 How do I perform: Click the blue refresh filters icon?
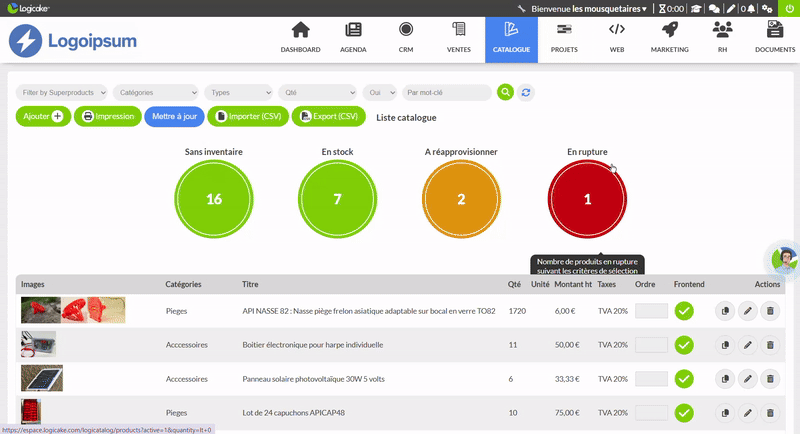[x=526, y=92]
